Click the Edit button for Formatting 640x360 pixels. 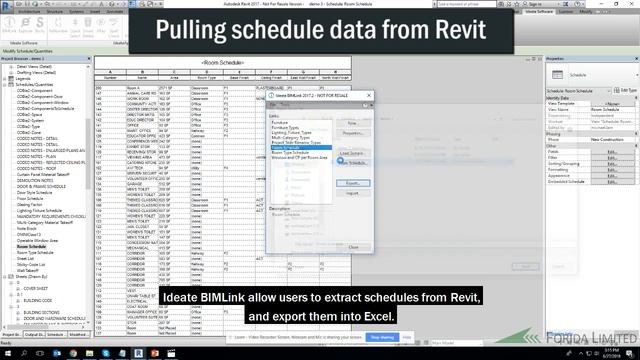point(612,169)
